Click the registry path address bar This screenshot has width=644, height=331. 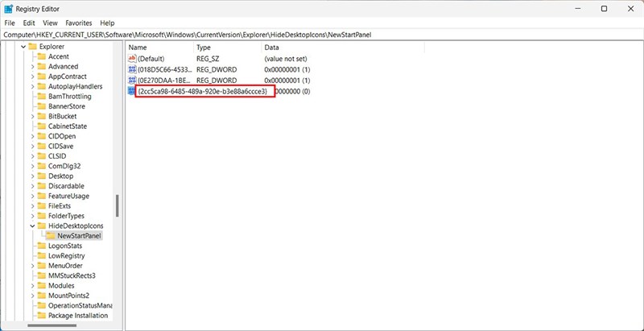(x=322, y=35)
